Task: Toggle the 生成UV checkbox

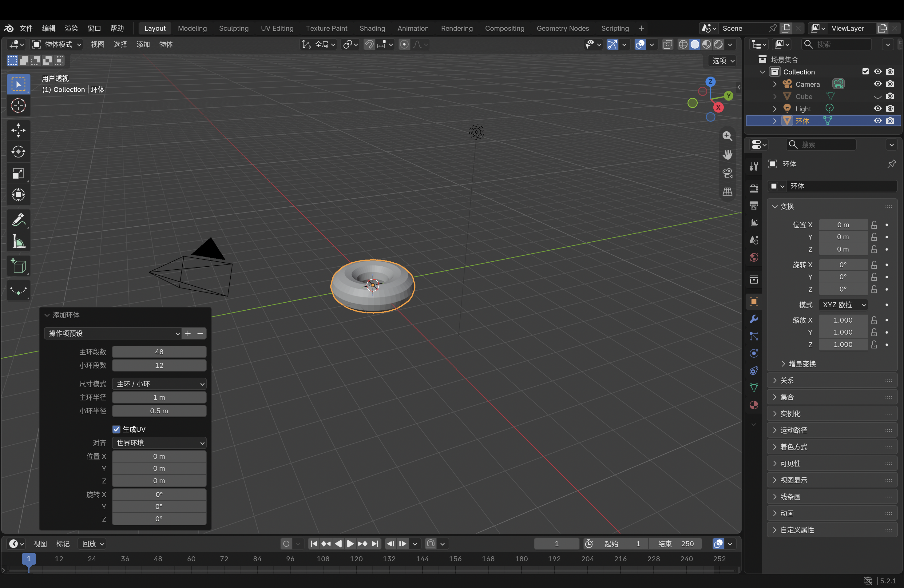Action: tap(116, 429)
